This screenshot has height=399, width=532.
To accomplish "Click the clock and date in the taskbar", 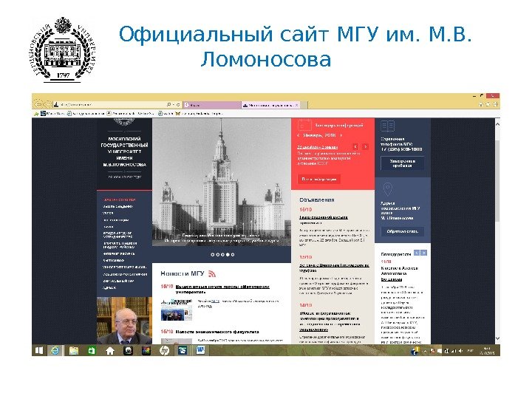I will 488,351.
